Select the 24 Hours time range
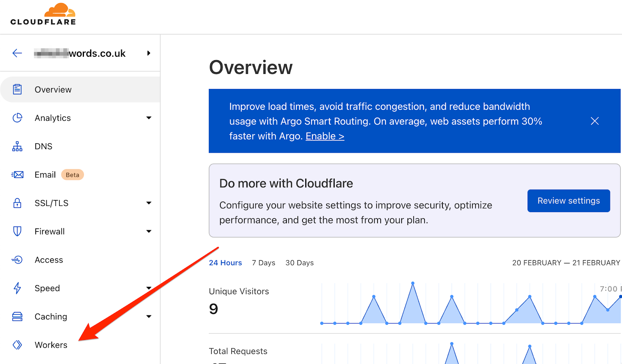 pyautogui.click(x=225, y=263)
